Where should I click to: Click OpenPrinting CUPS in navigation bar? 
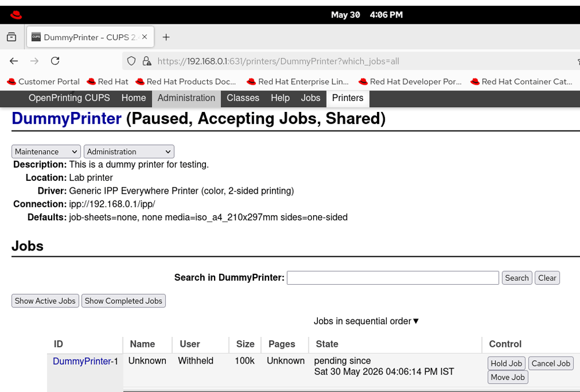point(69,98)
